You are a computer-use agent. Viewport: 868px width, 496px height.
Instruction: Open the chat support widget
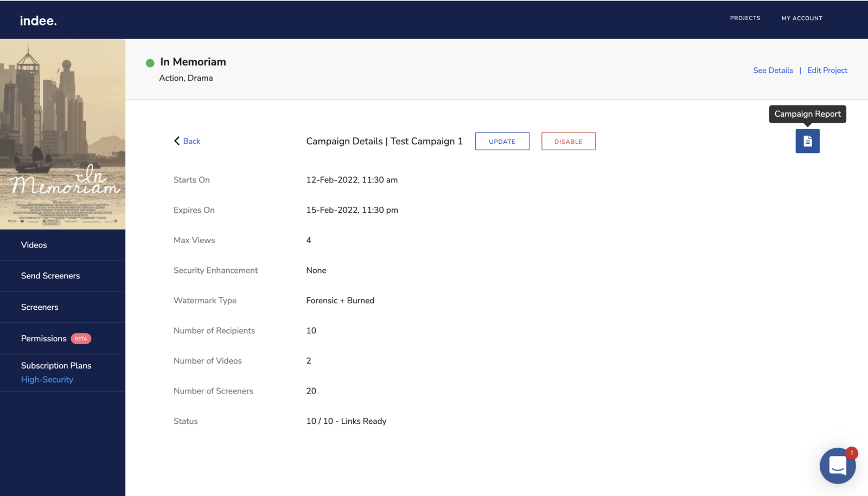click(x=837, y=466)
